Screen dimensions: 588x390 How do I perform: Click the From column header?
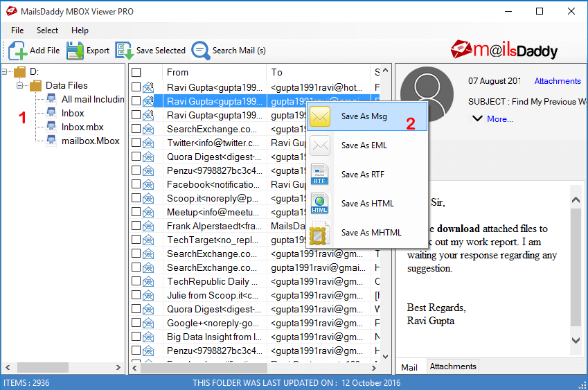[x=215, y=72]
